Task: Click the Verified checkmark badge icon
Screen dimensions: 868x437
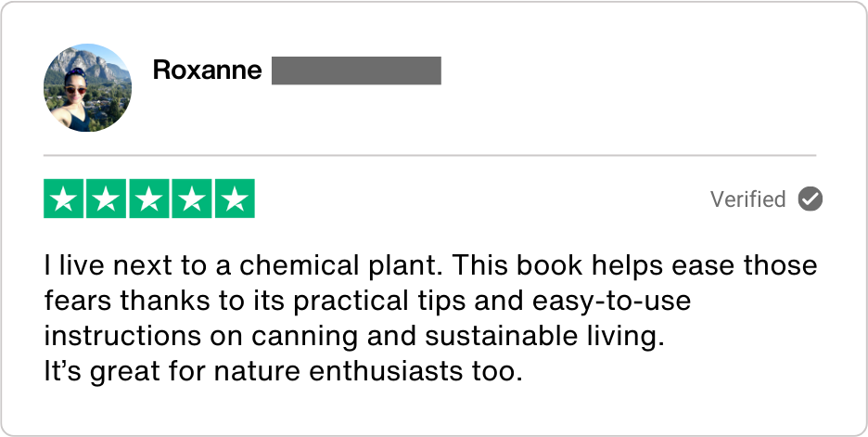Action: click(x=811, y=199)
